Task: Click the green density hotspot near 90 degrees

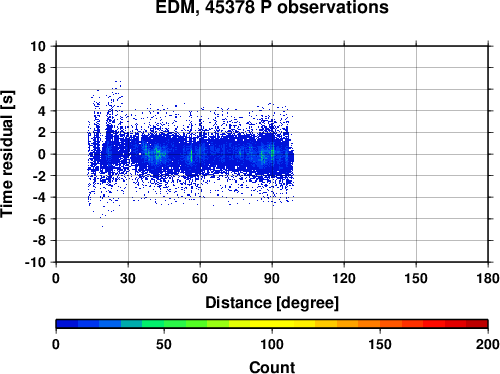Action: click(x=272, y=153)
